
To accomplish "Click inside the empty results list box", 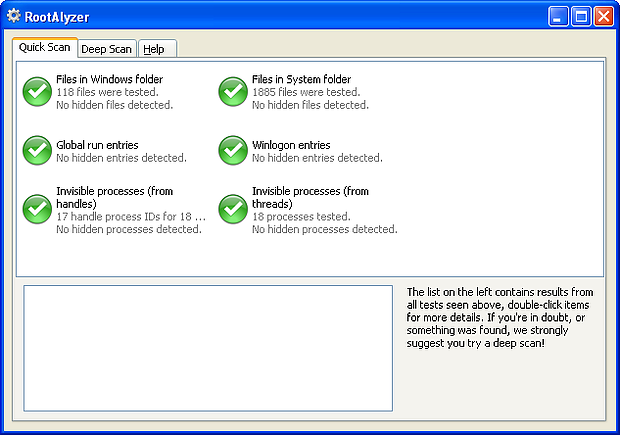I will pos(208,348).
